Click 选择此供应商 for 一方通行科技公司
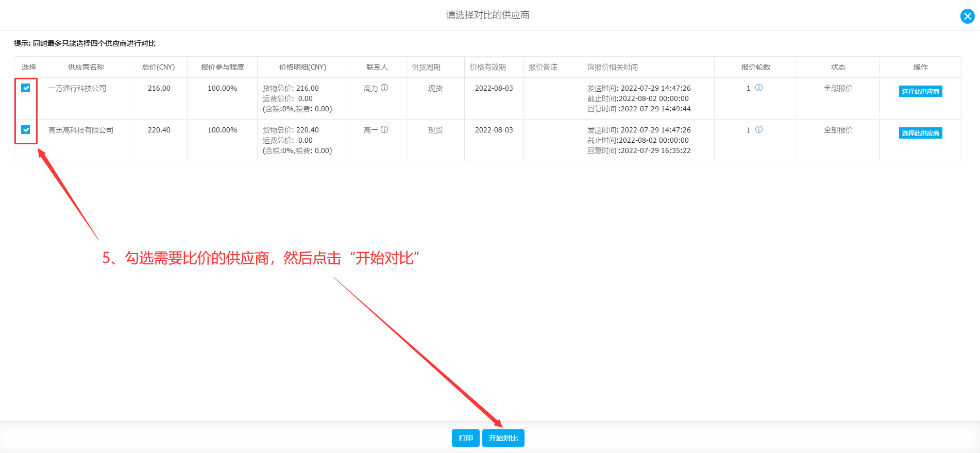Image resolution: width=980 pixels, height=453 pixels. [920, 91]
